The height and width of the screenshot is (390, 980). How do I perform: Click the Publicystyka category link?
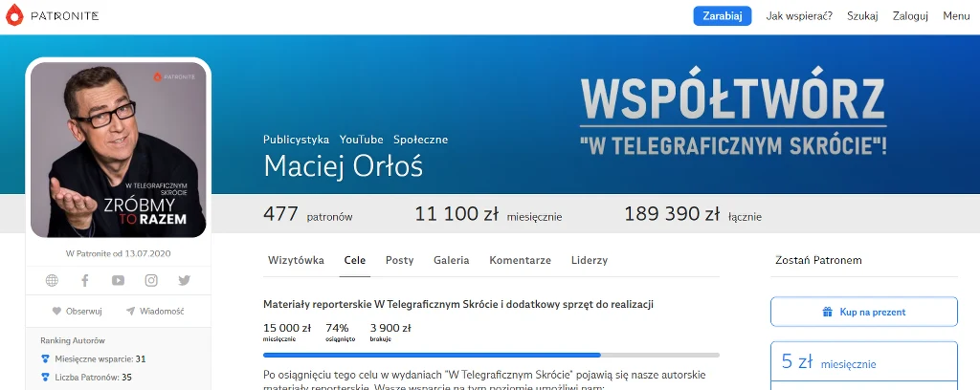[x=297, y=140]
